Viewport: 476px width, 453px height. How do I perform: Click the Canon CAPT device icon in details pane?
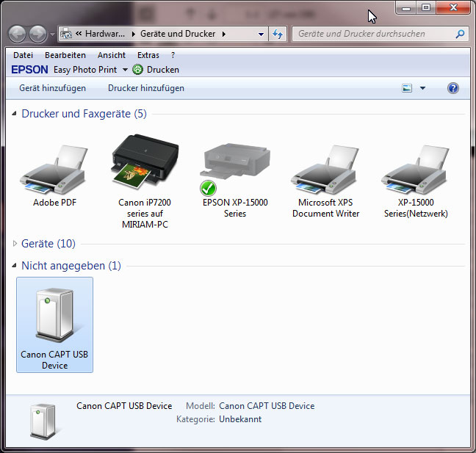[44, 421]
